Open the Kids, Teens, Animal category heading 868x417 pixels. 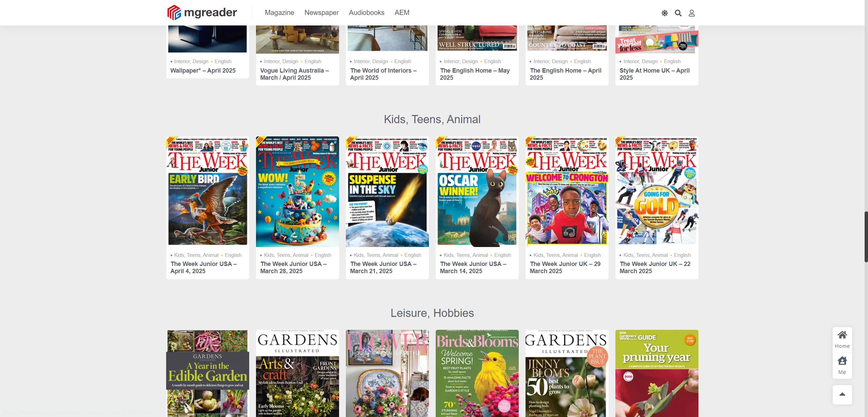(x=432, y=119)
